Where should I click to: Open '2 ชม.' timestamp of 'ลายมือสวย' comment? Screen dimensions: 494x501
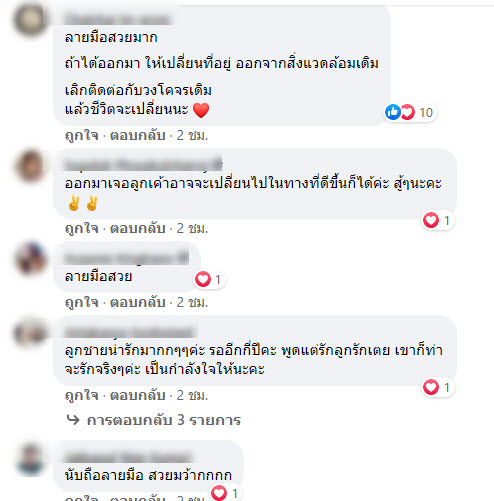192,302
